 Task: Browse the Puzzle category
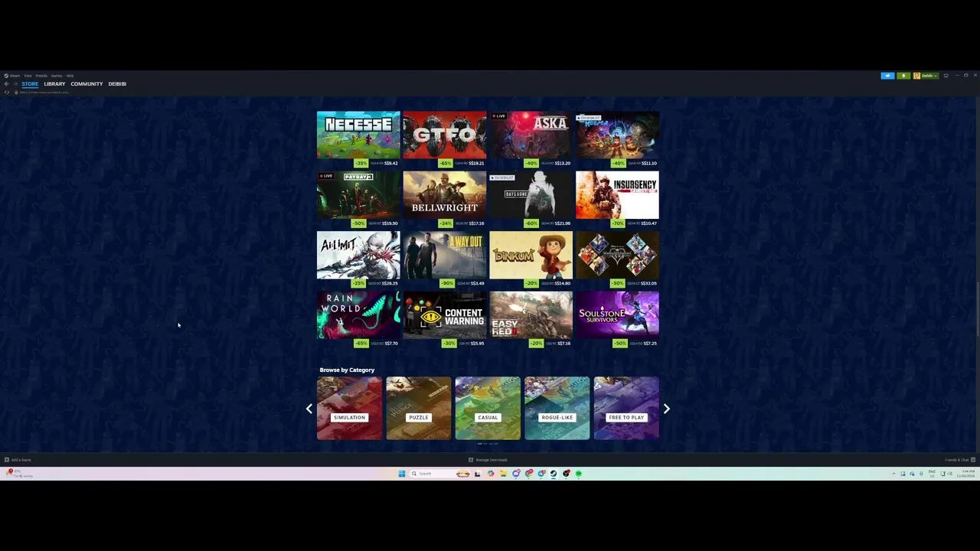[x=418, y=409]
